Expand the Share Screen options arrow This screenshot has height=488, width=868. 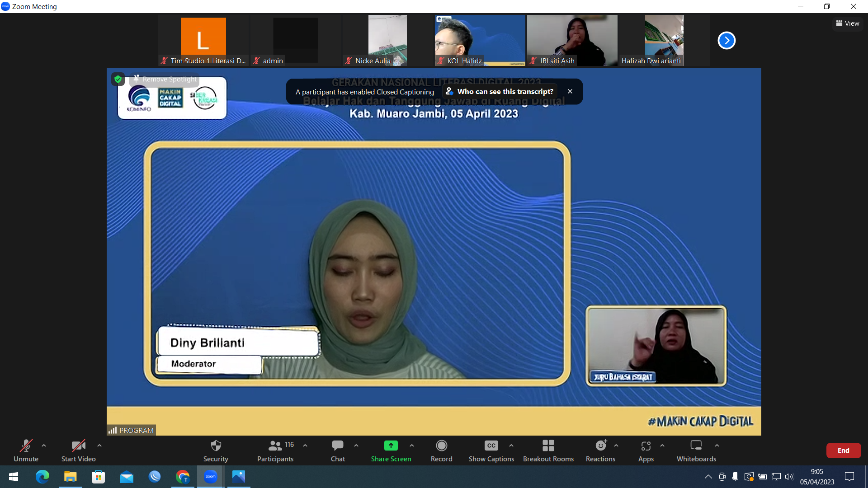pos(412,446)
